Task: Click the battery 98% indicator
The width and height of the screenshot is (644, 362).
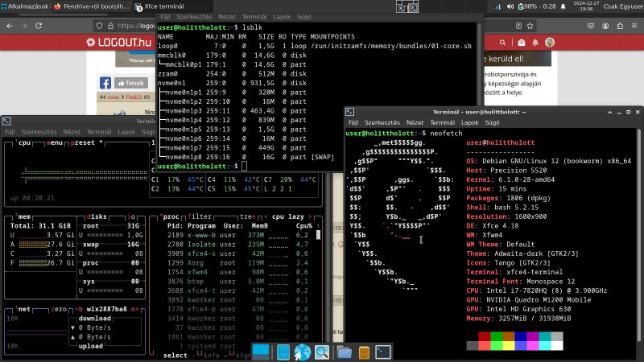Action: click(537, 6)
